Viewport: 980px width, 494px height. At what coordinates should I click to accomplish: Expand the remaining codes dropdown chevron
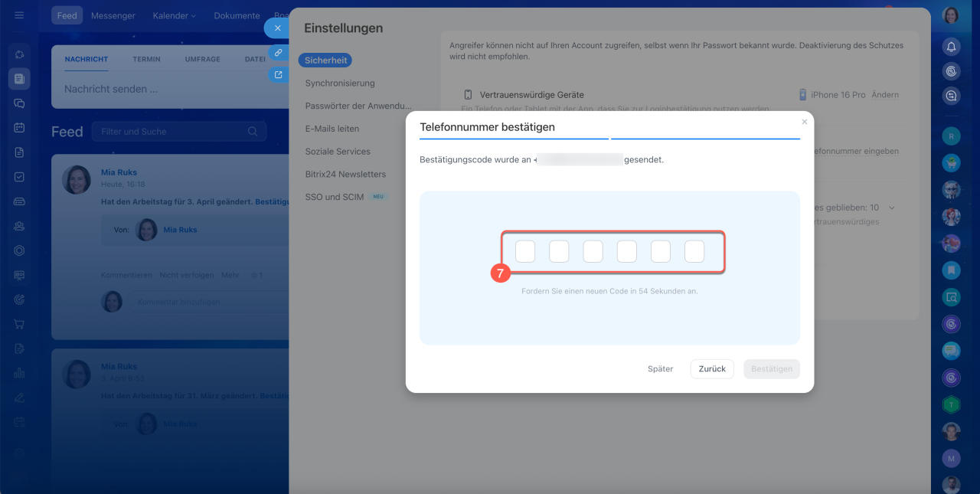coord(891,208)
